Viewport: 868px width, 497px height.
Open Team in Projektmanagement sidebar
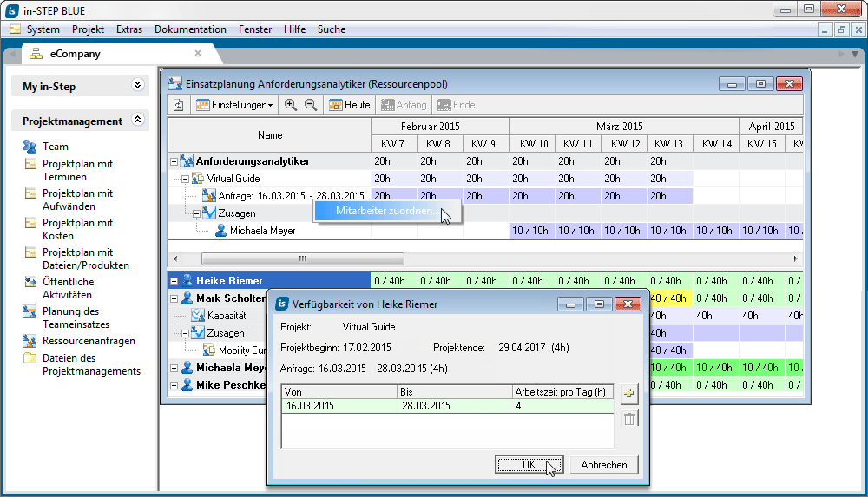(55, 147)
